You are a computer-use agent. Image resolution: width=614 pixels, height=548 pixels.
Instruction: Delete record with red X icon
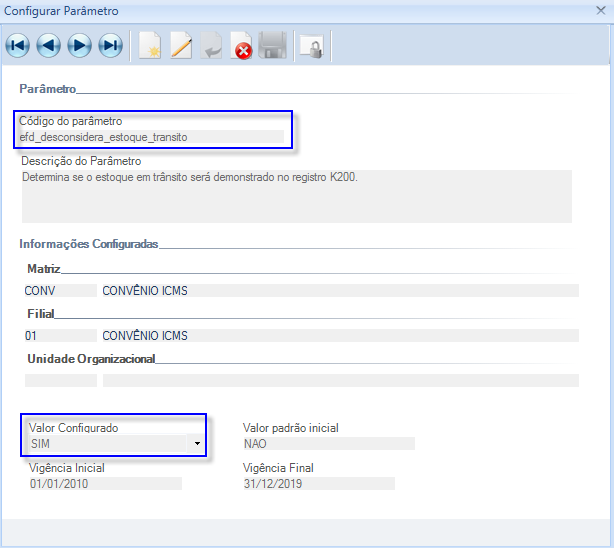pos(242,46)
